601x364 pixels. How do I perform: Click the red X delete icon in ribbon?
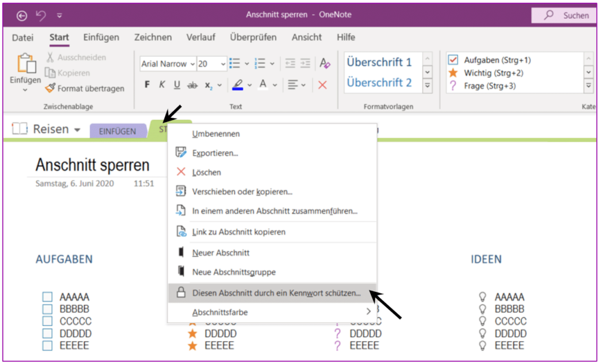click(323, 85)
